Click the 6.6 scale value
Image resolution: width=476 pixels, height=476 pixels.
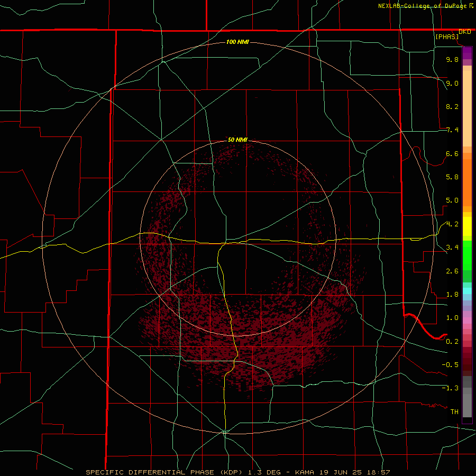[452, 153]
